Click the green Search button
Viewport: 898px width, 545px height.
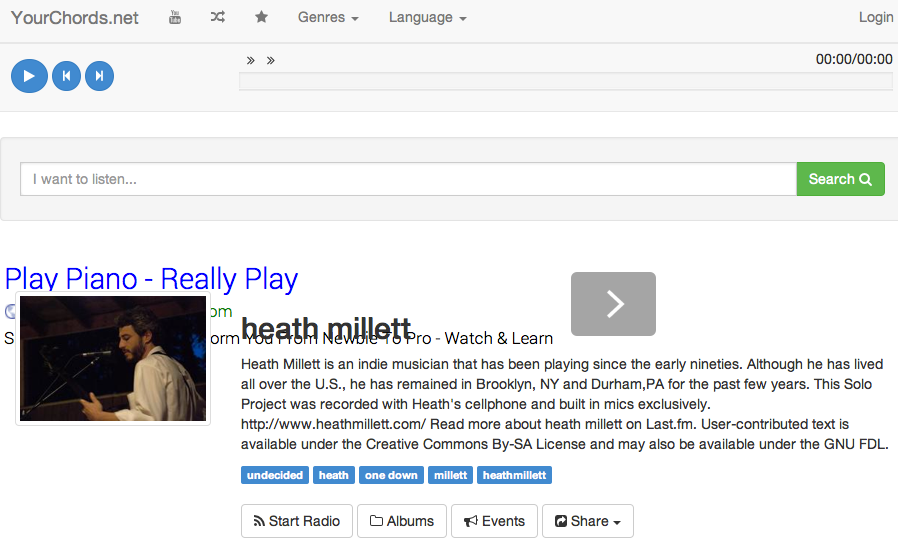(x=840, y=179)
